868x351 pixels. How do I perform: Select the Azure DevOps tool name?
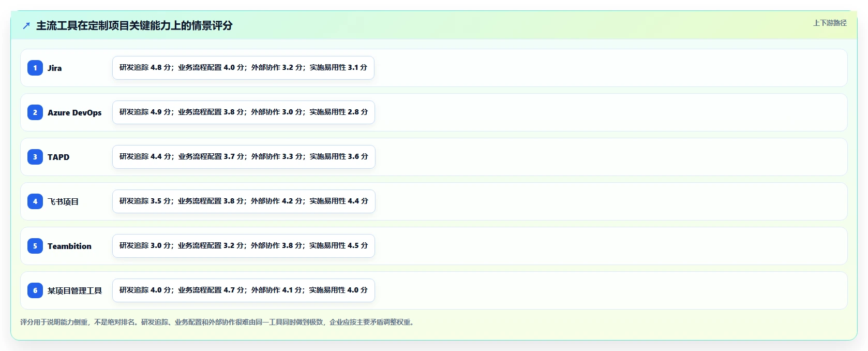(x=74, y=112)
